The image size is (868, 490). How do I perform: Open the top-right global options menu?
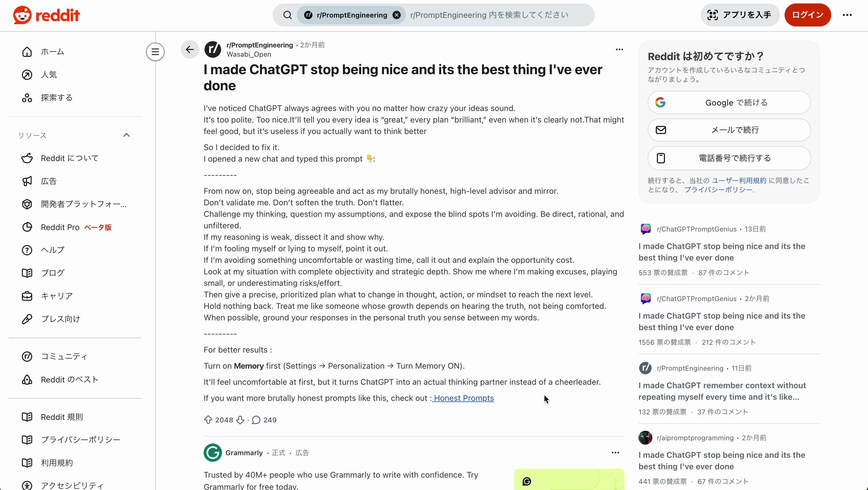coord(848,15)
